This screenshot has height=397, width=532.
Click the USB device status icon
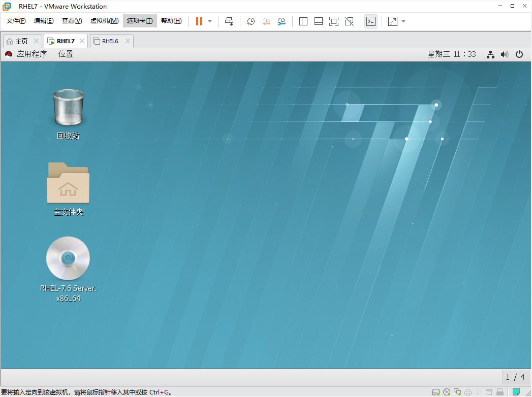pos(500,392)
